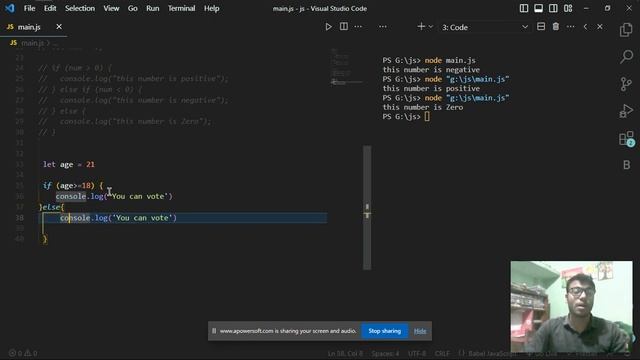Open editor More Actions ellipsis beside split icon
The image size is (640, 360).
pos(358,27)
